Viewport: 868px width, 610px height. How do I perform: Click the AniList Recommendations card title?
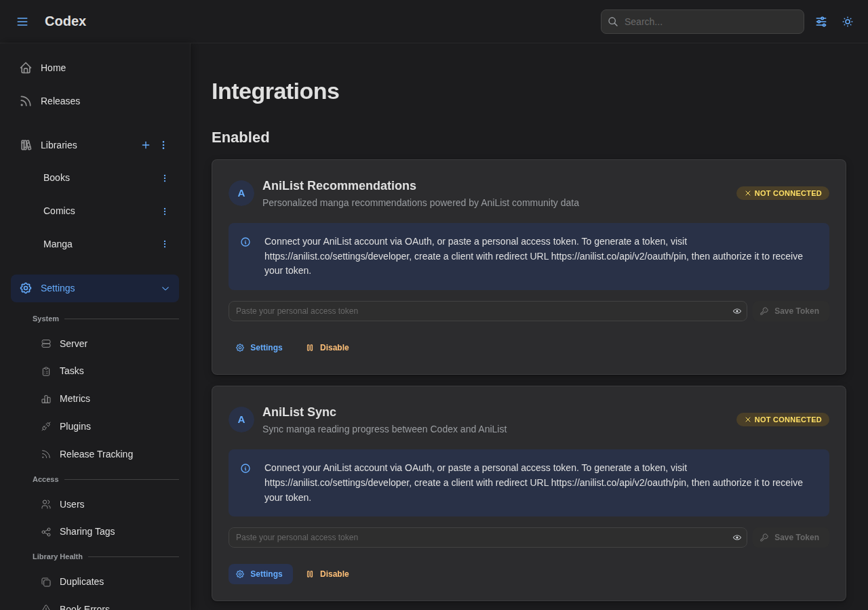coord(339,186)
